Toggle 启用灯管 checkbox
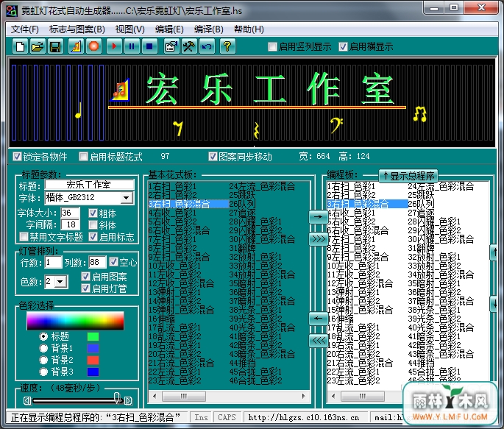Viewport: 504px width, 429px height. tap(85, 288)
